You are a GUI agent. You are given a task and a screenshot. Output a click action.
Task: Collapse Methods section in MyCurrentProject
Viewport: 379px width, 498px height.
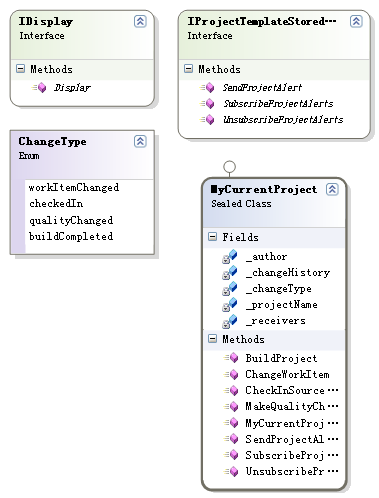pos(212,339)
